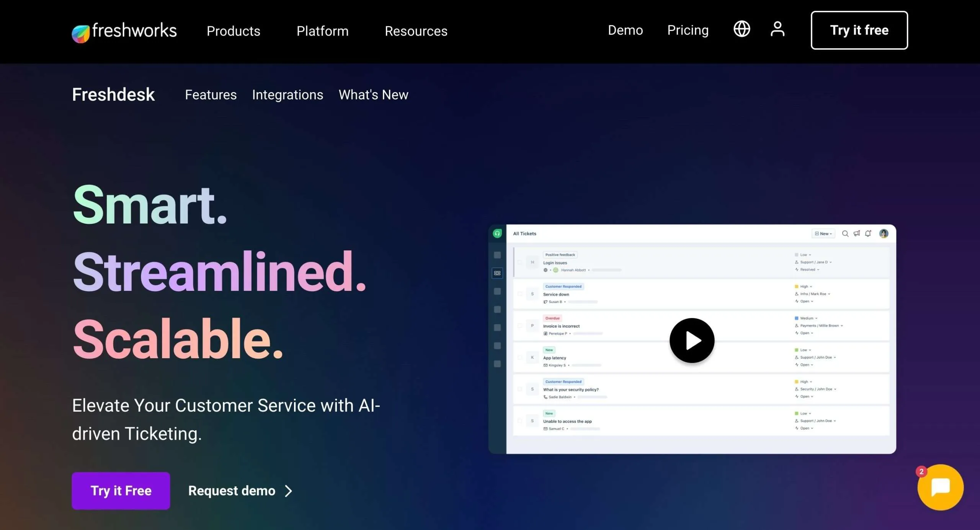Open the user account icon

777,29
